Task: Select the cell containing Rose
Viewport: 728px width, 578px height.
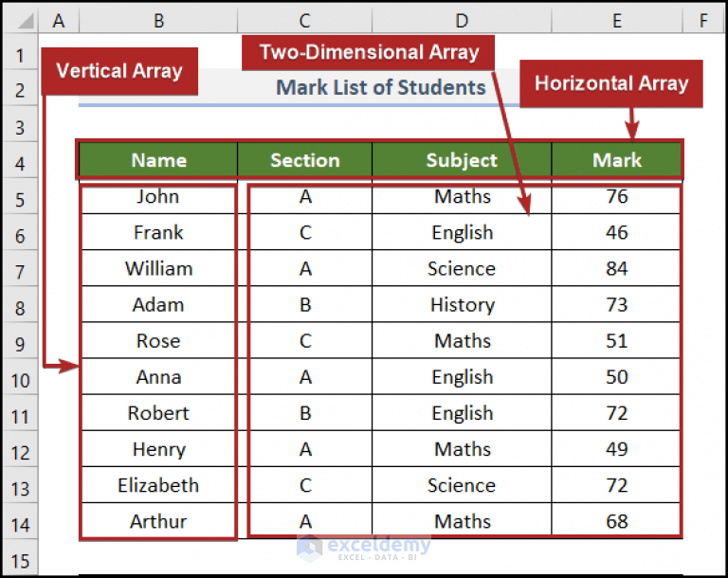Action: click(158, 341)
